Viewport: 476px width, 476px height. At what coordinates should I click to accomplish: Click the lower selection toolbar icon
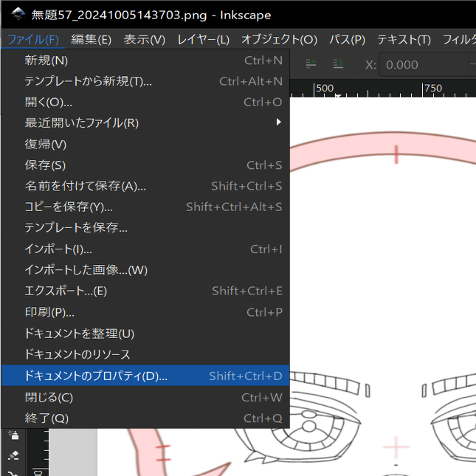338,63
